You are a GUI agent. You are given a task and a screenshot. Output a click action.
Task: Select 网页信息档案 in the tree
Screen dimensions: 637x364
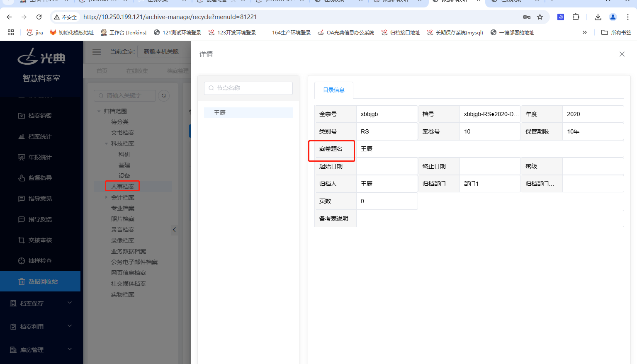129,273
